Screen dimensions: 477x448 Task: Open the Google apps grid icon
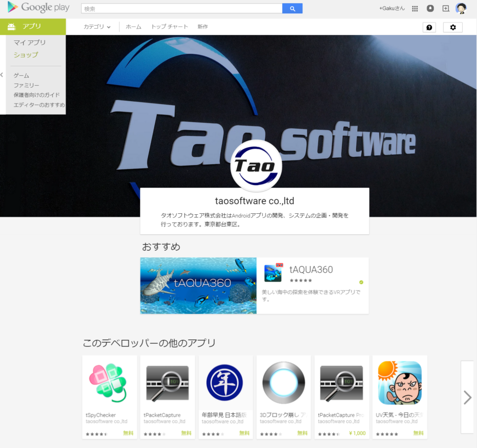click(x=415, y=9)
